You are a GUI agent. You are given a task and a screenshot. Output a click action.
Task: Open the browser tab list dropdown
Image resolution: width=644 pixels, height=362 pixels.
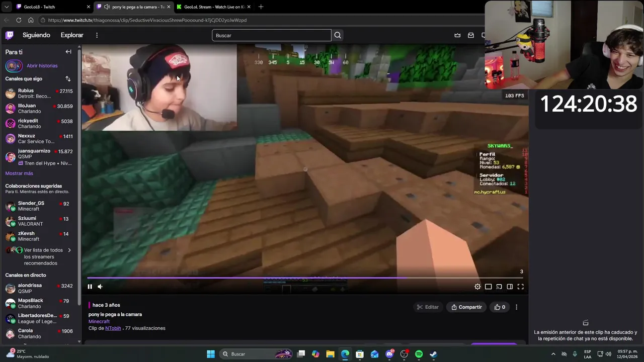pyautogui.click(x=6, y=7)
